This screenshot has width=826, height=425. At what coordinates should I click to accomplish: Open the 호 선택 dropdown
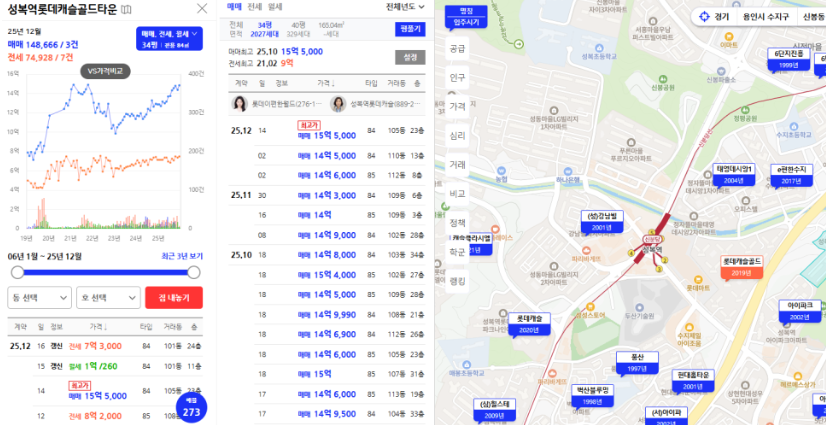pyautogui.click(x=109, y=298)
